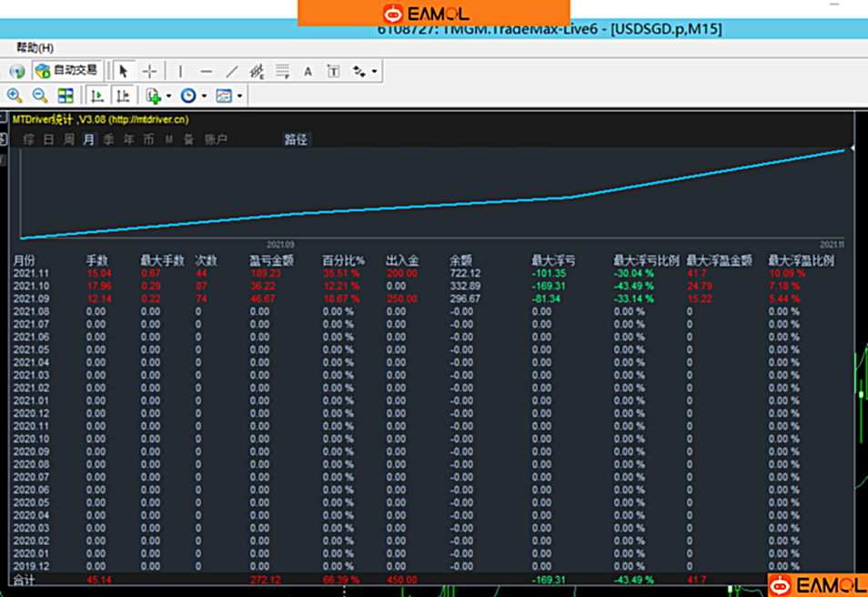Toggle chart shift from right edge
868x597 pixels.
tap(122, 96)
